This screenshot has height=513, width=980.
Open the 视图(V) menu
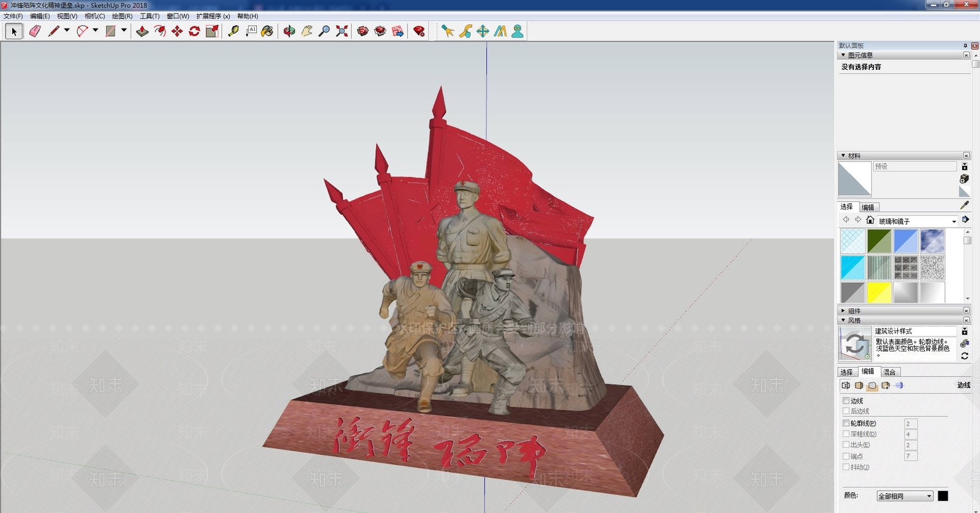click(67, 16)
